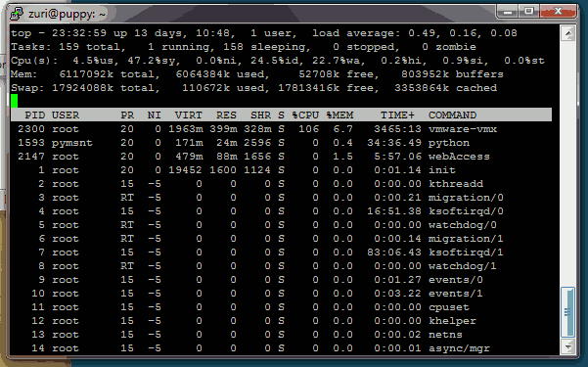The height and width of the screenshot is (367, 588).
Task: Click PID 2147 in the process list
Action: tap(31, 157)
